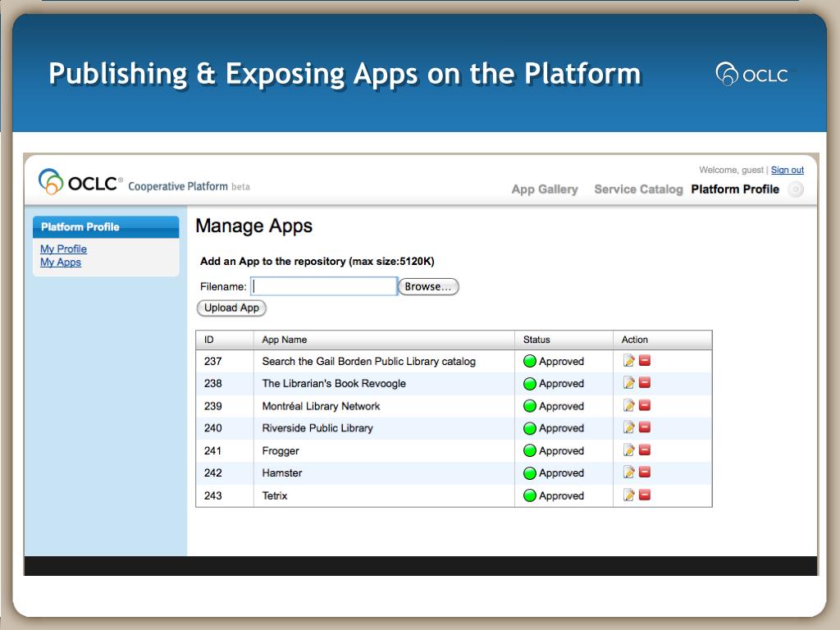Click the green status dot for Frogger
840x630 pixels.
click(x=530, y=450)
